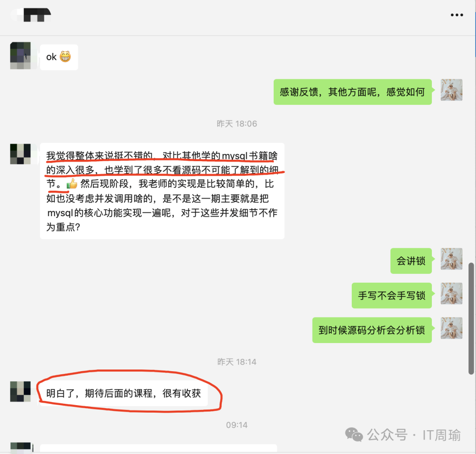
Task: Click contact avatar beside the mysql feedback message
Action: pyautogui.click(x=20, y=154)
